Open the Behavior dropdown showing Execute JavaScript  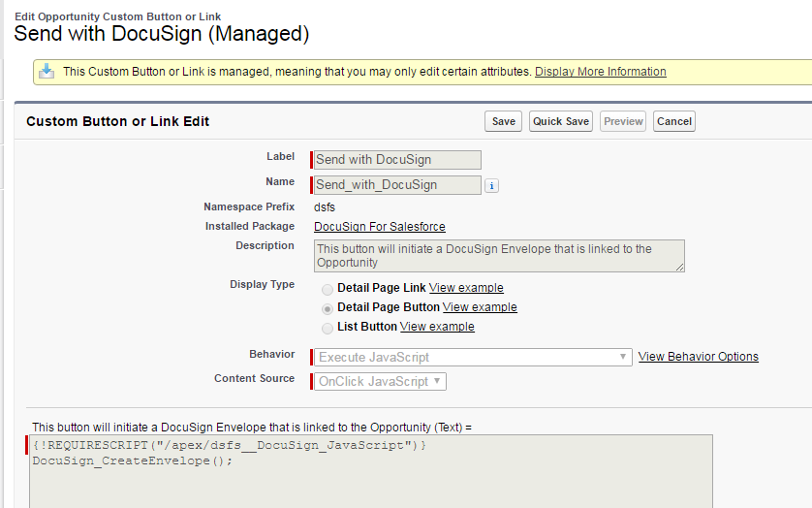[473, 357]
